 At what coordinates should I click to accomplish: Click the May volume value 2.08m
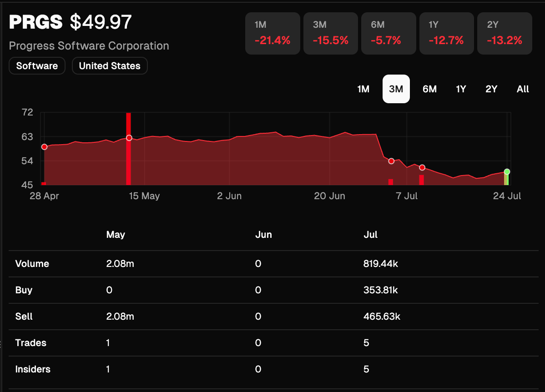pyautogui.click(x=120, y=264)
